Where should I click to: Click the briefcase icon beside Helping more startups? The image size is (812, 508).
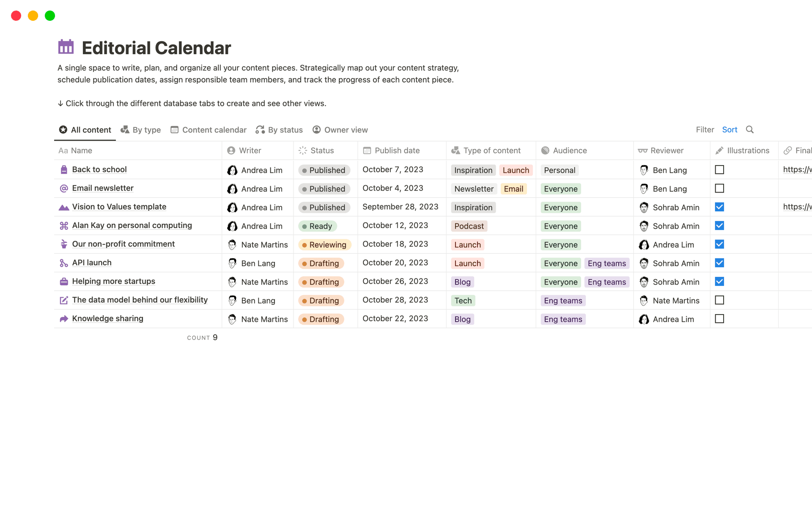coord(64,282)
